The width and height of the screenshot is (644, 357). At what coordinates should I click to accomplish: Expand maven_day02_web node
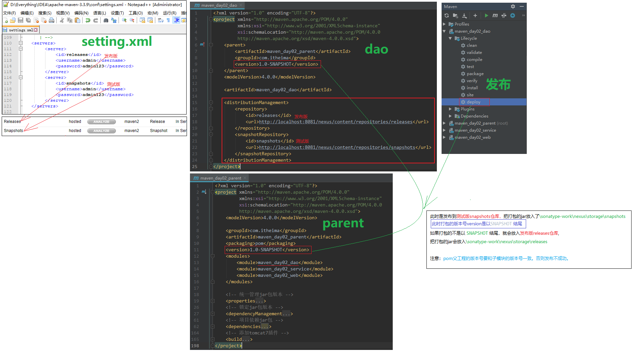(x=444, y=137)
